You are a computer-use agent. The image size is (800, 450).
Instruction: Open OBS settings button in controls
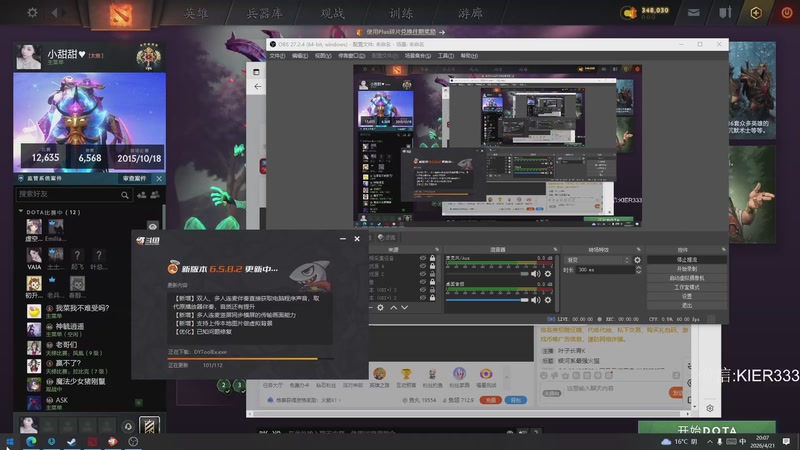[x=687, y=296]
